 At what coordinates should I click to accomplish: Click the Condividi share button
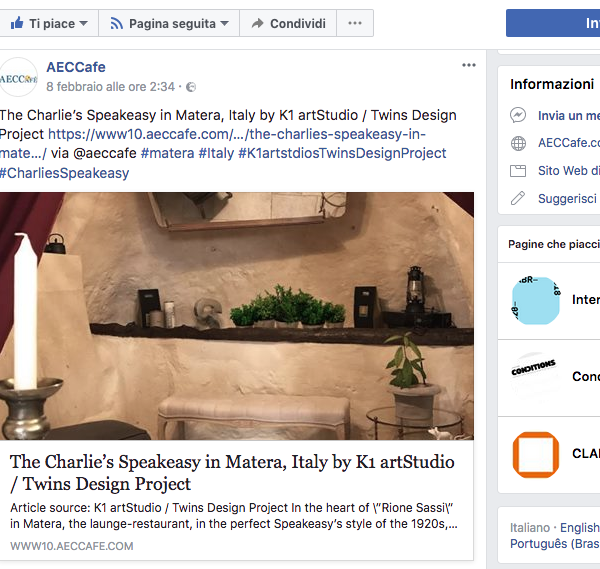(x=288, y=23)
